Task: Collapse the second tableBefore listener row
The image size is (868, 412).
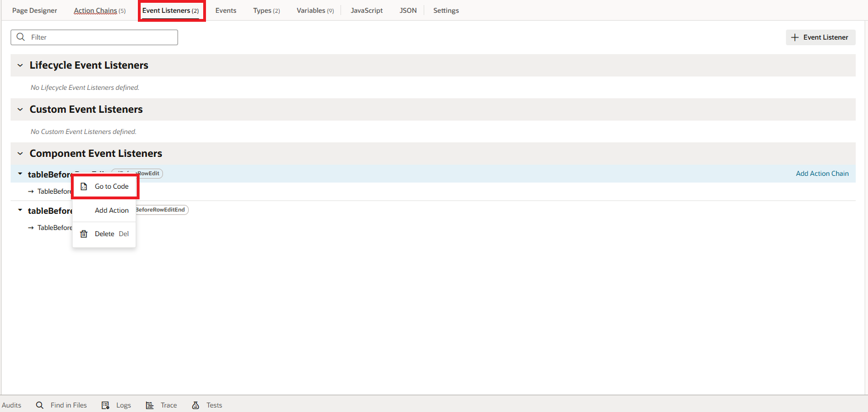Action: (20, 210)
